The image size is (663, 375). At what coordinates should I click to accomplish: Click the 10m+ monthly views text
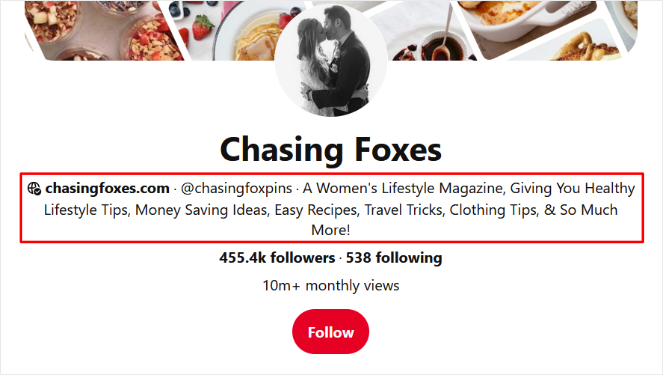tap(331, 285)
